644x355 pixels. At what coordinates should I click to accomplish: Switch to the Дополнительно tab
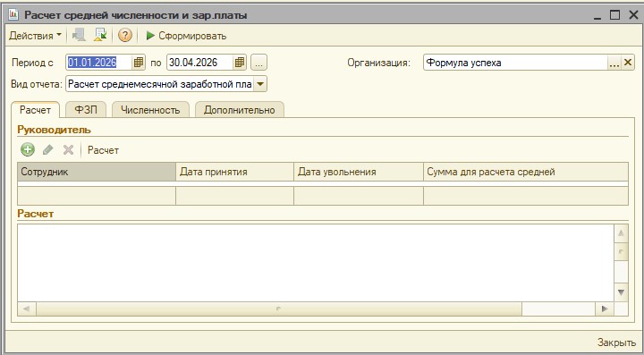coord(239,110)
